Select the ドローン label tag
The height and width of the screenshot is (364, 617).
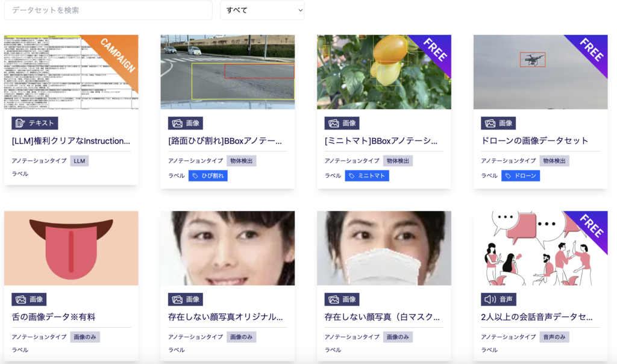coord(521,176)
